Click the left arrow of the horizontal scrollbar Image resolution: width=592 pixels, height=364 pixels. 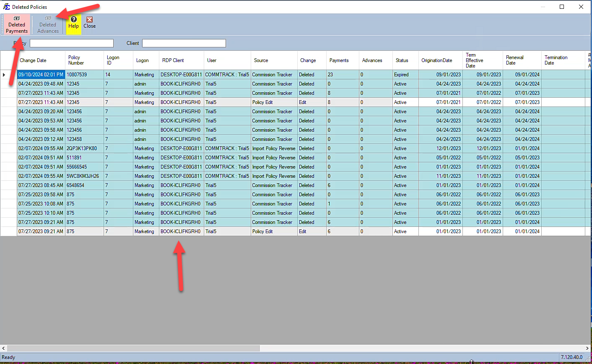3,348
